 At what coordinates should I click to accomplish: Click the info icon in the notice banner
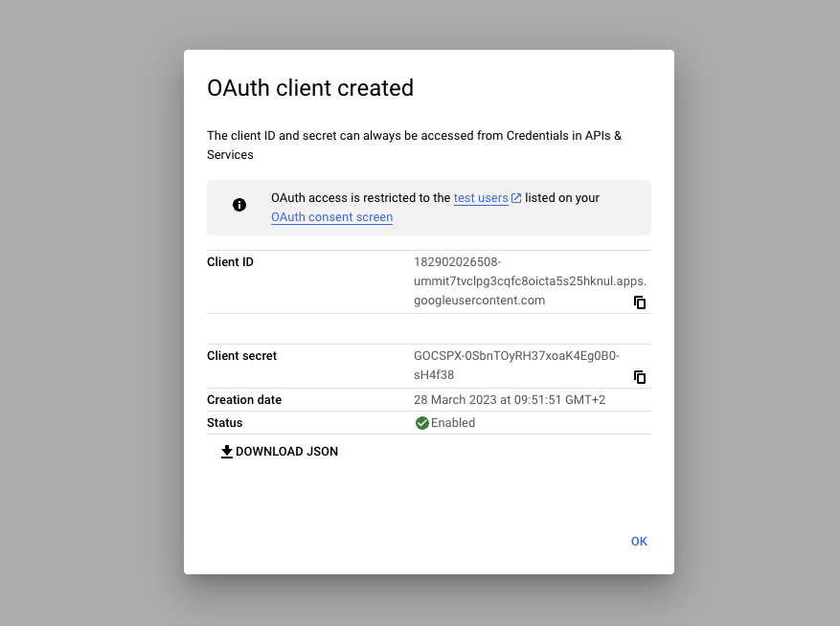[x=239, y=205]
